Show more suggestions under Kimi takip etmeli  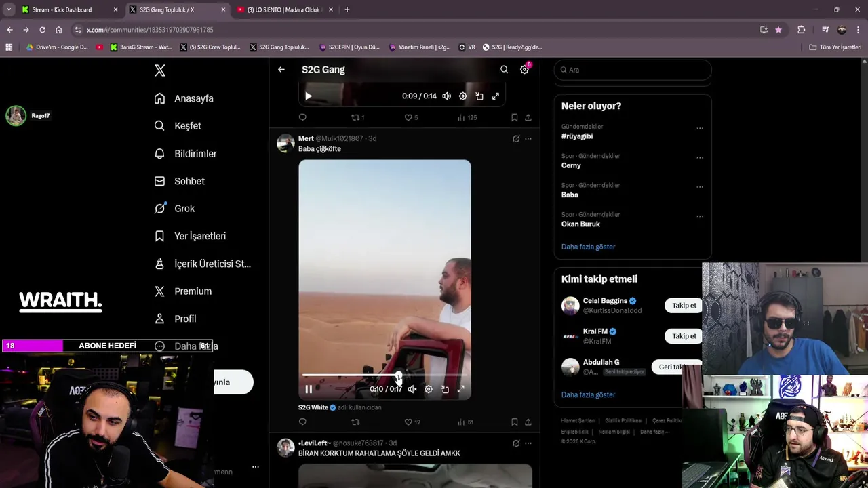(588, 394)
